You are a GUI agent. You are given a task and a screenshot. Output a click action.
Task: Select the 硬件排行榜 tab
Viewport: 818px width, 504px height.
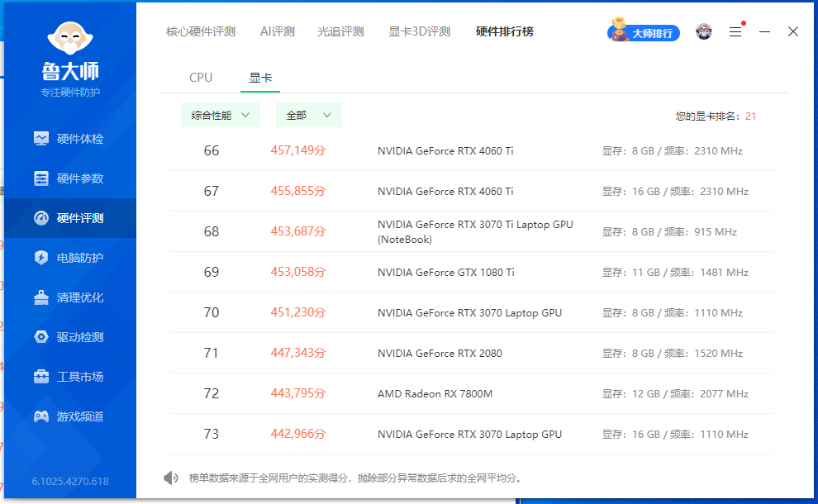click(x=505, y=32)
